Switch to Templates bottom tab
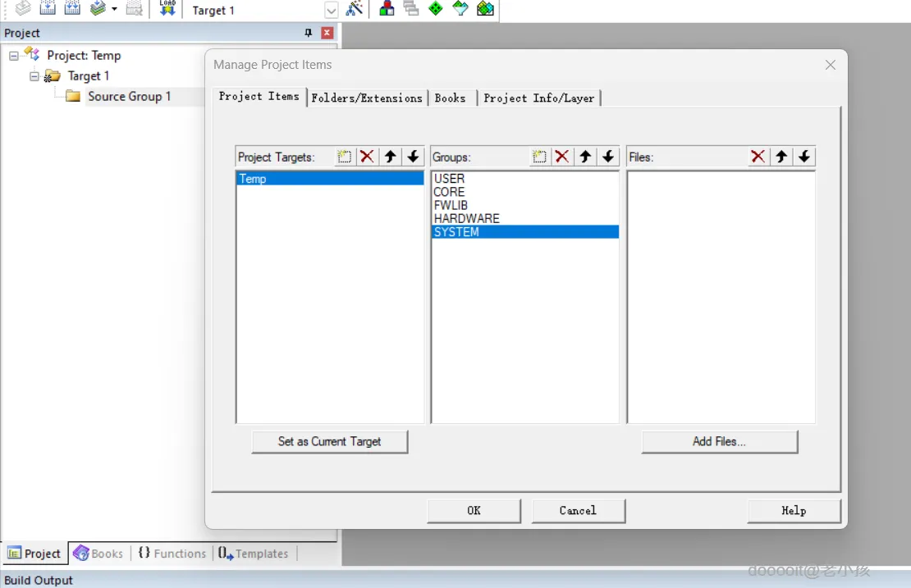The image size is (911, 588). click(254, 554)
